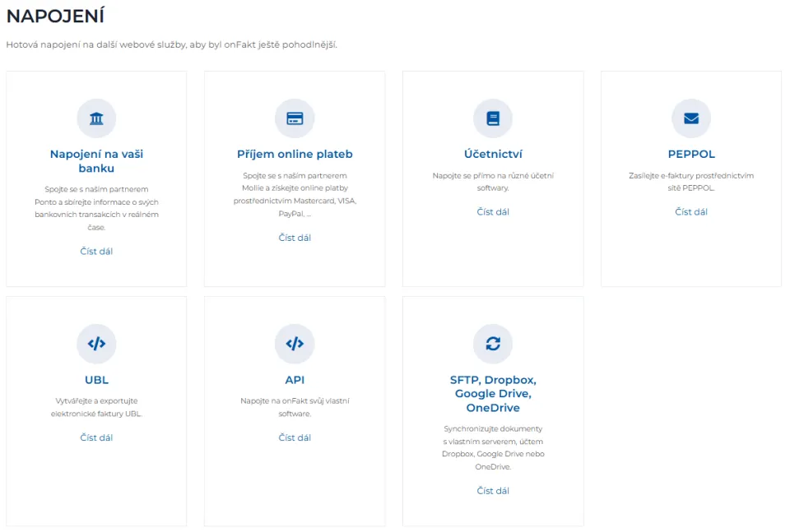This screenshot has height=532, width=790.
Task: Open the PEPPOL heading link
Action: point(691,154)
